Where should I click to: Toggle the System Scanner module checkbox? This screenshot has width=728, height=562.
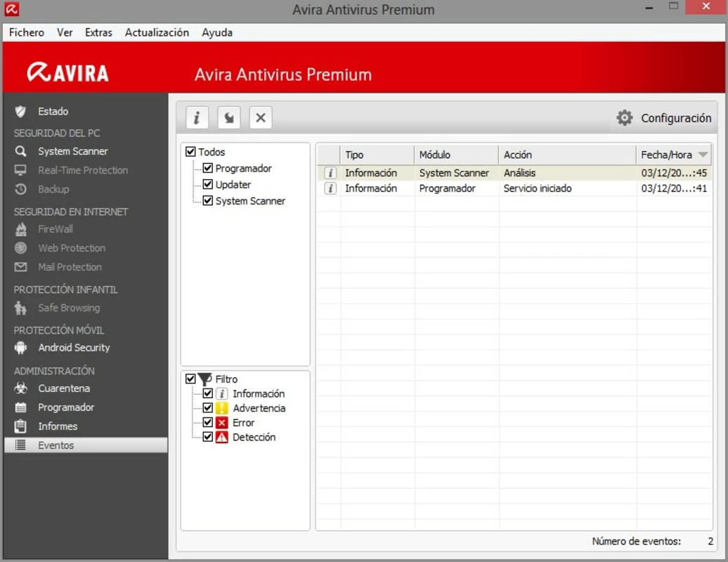tap(207, 200)
